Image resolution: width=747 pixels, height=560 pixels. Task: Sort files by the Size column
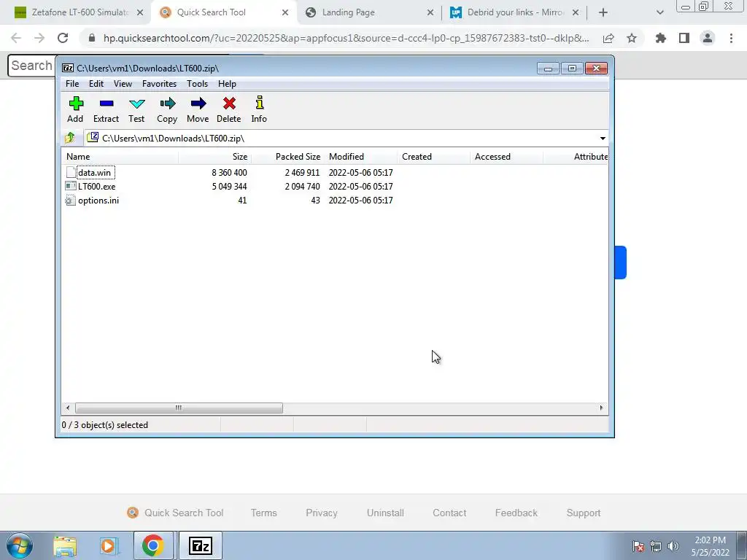tap(215, 157)
